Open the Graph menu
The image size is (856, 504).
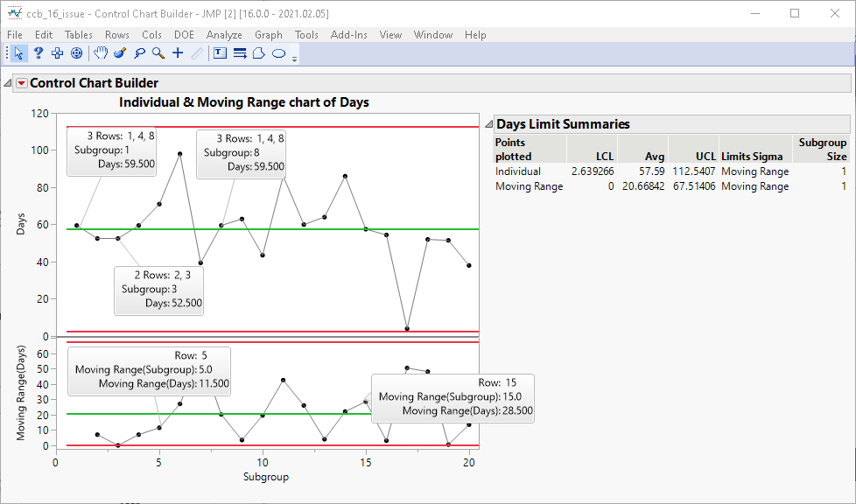[x=269, y=35]
